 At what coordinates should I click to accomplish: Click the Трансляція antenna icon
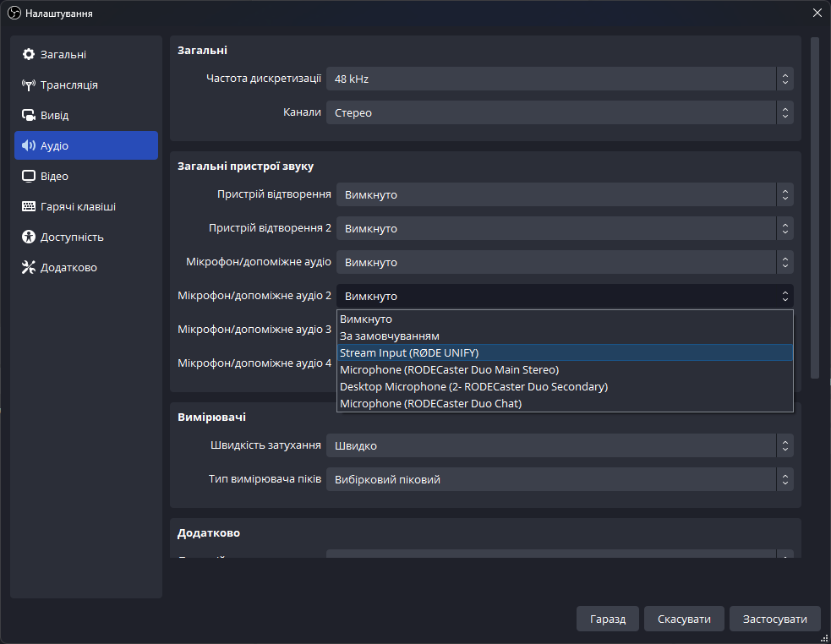pos(29,85)
